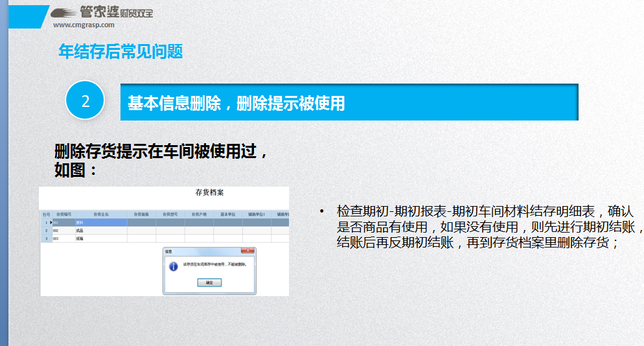Click the numbered circle 2 badge

[x=85, y=100]
